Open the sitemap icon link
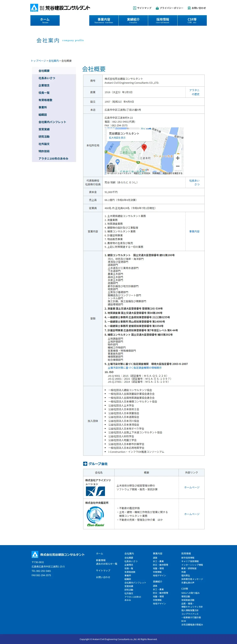This screenshot has width=237, height=644. tap(135, 8)
